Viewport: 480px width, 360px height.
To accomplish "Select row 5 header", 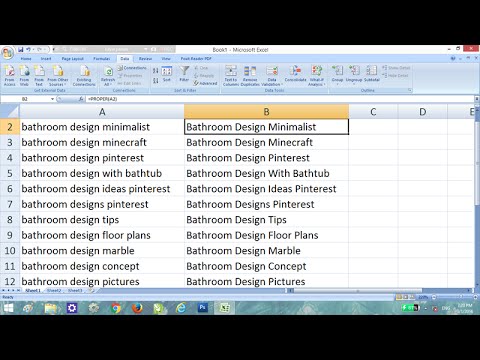I will point(10,173).
